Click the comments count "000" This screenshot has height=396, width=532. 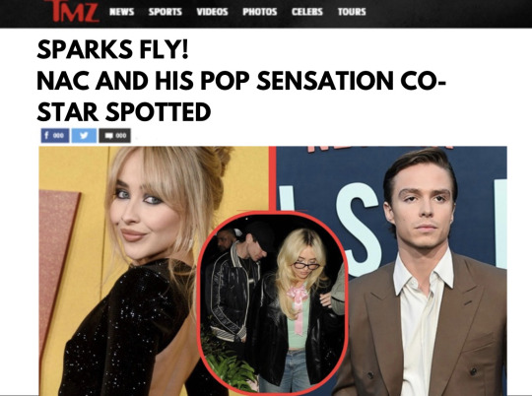[121, 136]
